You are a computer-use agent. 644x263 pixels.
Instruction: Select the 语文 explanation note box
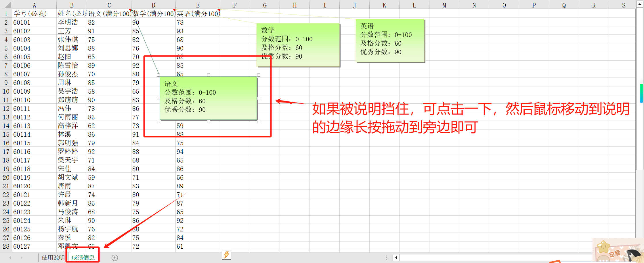point(209,98)
